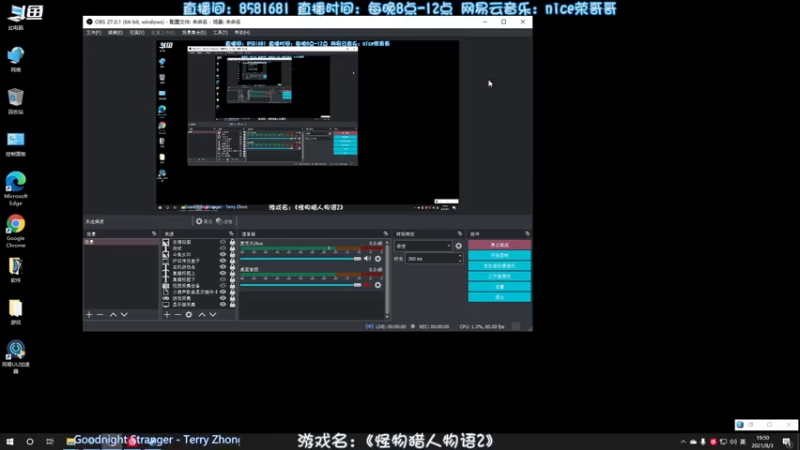Screen dimensions: 800x450
Task: Undock the 转场特效 panel via float icon
Action: click(460, 234)
